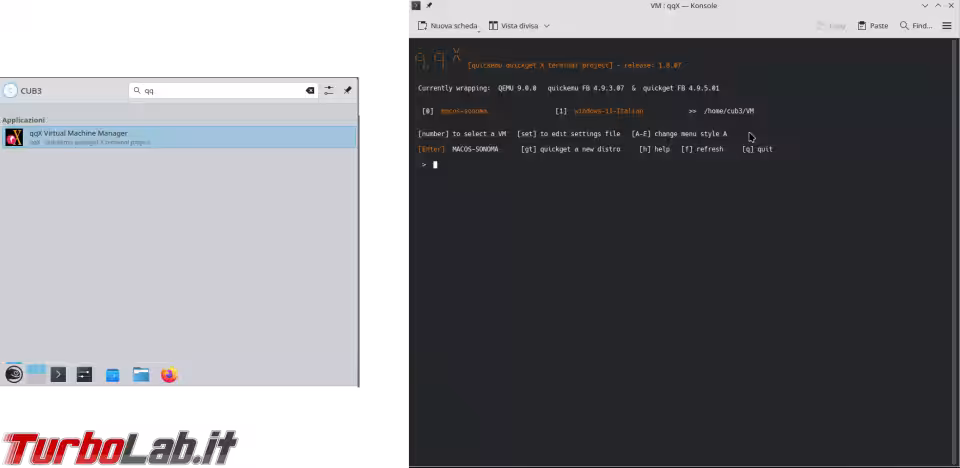Click the greyed-out Copy button in Konsole
This screenshot has height=468, width=960.
831,26
